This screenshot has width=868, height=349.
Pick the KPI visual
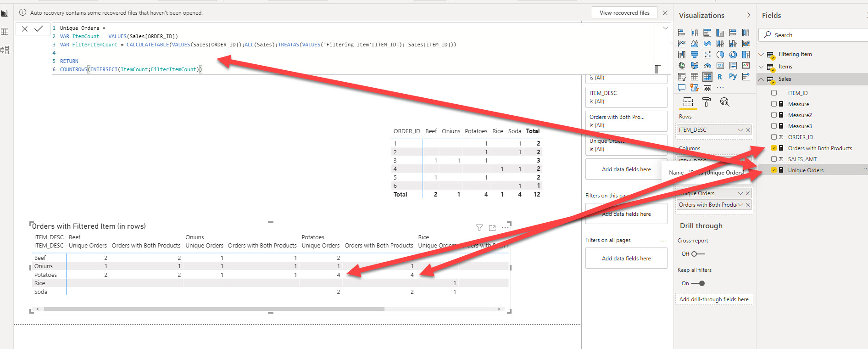tap(746, 66)
